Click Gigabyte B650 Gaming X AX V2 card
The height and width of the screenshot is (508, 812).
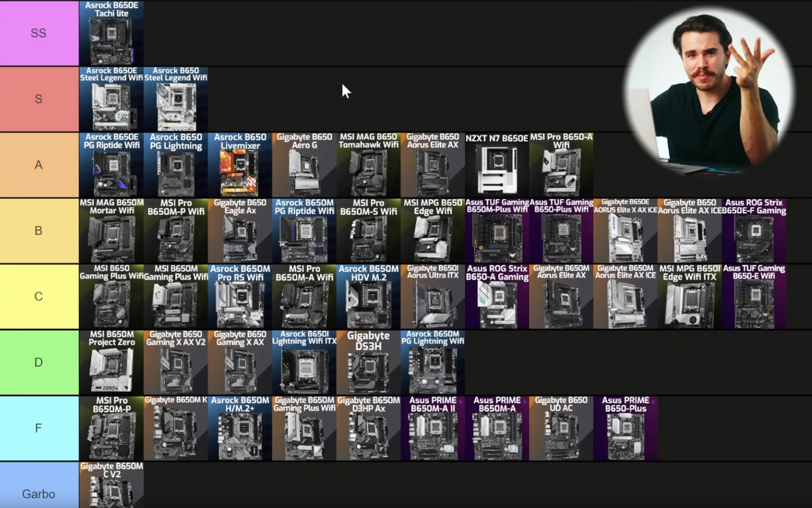click(176, 362)
